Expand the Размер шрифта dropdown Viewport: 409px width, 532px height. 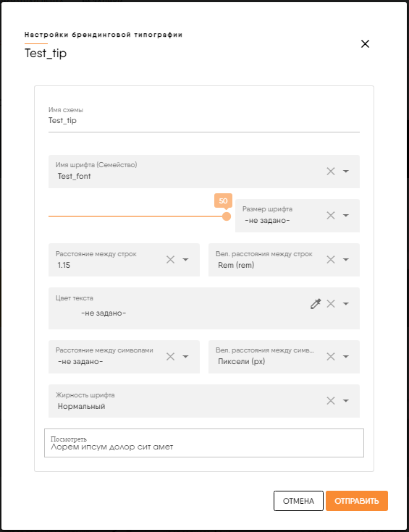pyautogui.click(x=345, y=216)
